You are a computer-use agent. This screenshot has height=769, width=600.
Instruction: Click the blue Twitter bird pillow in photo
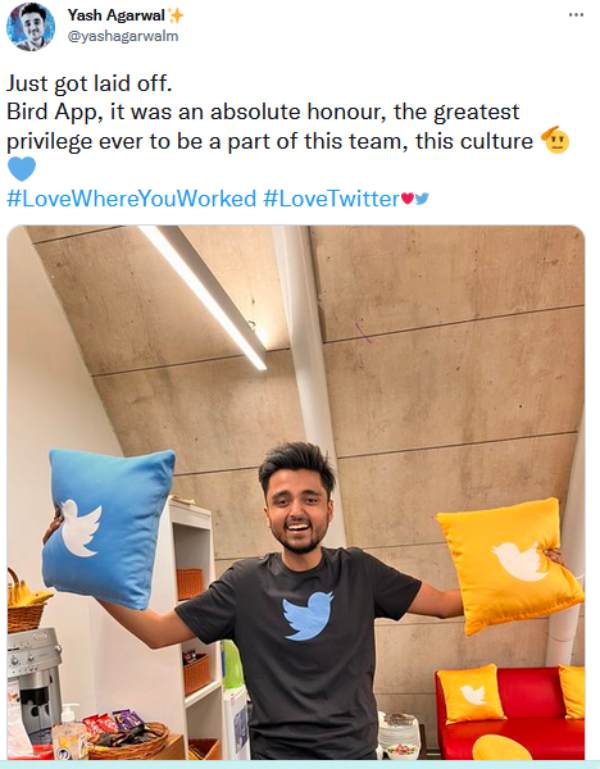tap(108, 528)
